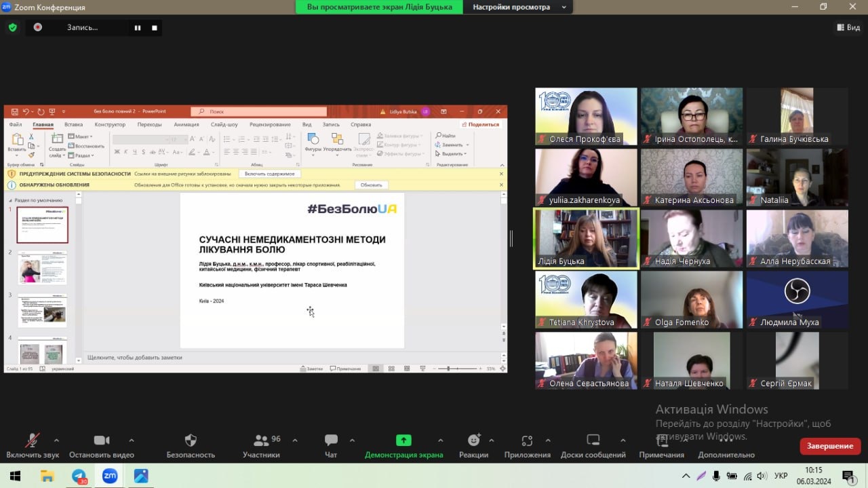Click the Share Screen icon
Viewport: 868px width, 488px height.
point(403,440)
